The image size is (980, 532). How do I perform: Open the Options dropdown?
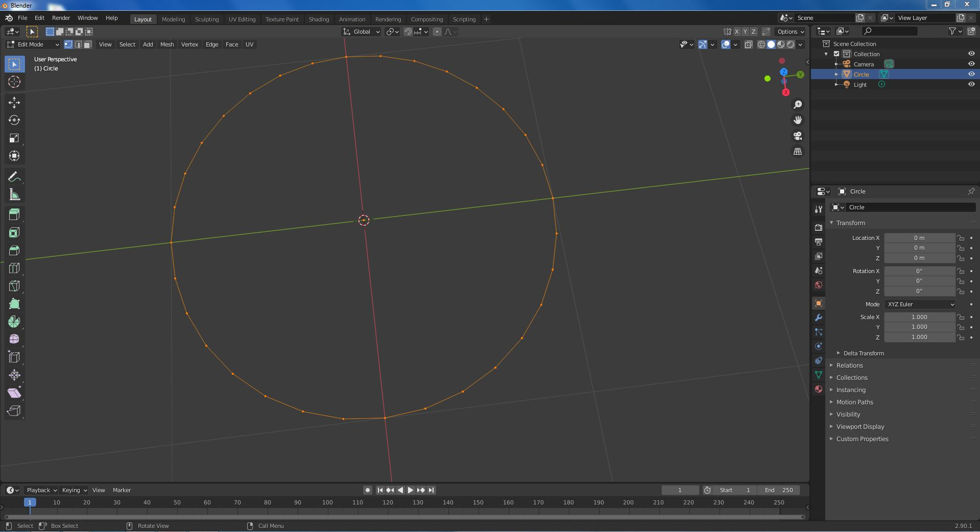point(791,32)
